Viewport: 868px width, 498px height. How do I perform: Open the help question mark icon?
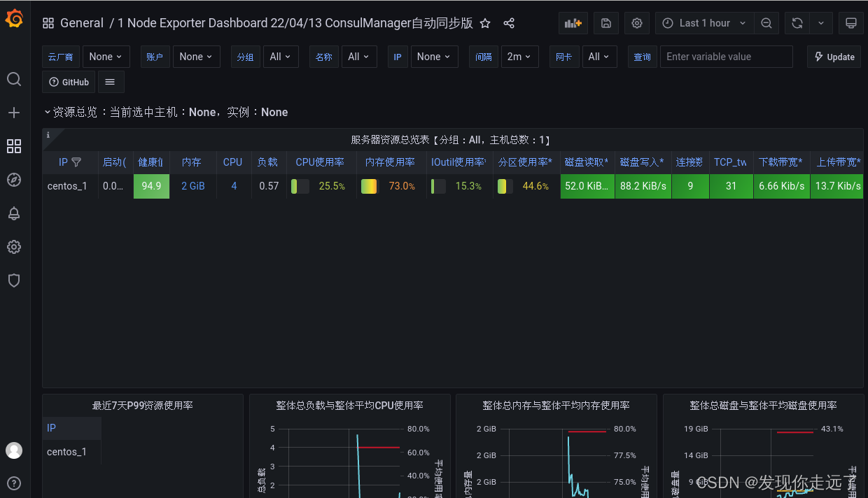[x=14, y=483]
